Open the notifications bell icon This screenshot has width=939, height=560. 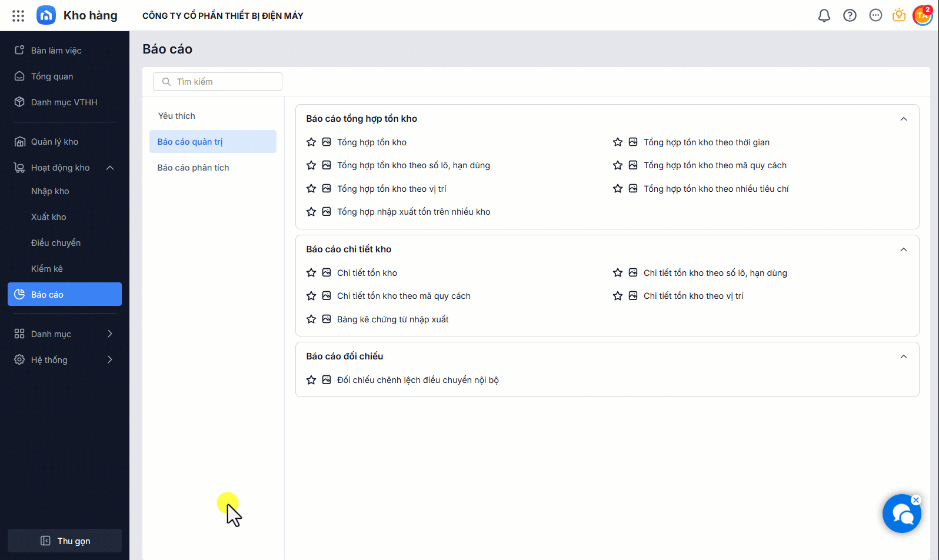tap(824, 16)
